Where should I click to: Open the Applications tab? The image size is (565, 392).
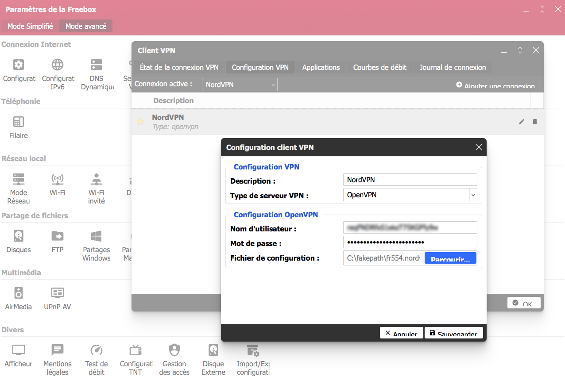[x=321, y=67]
